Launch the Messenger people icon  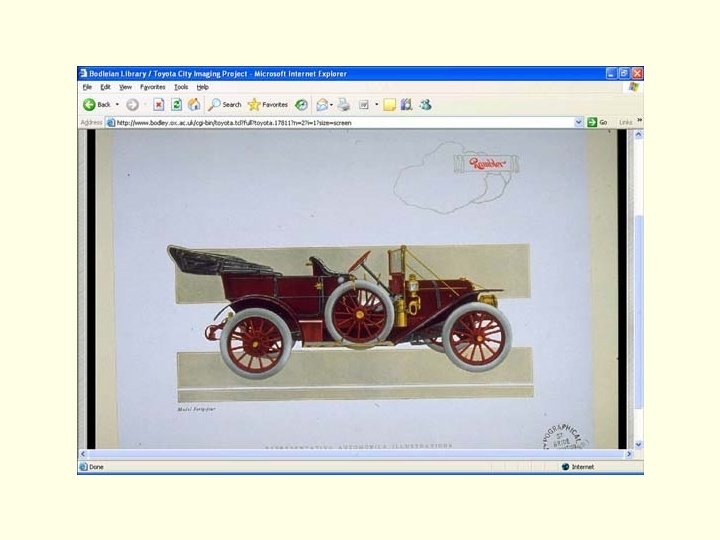click(425, 105)
